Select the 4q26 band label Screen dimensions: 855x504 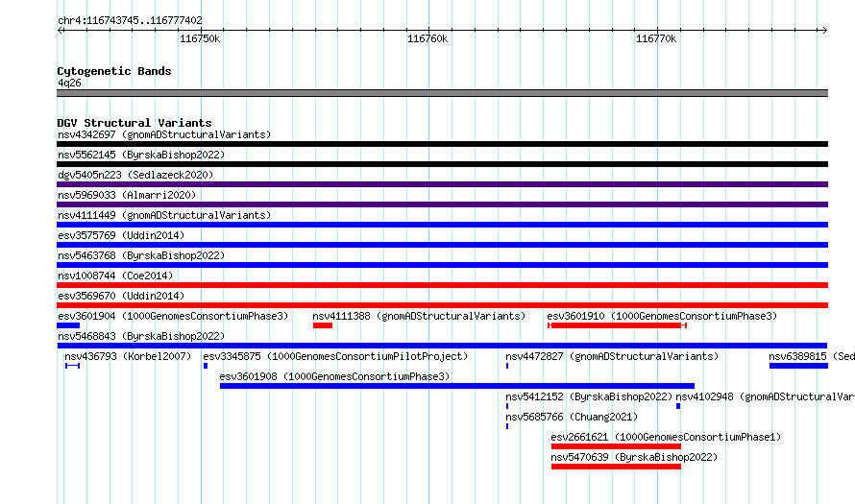tap(69, 83)
